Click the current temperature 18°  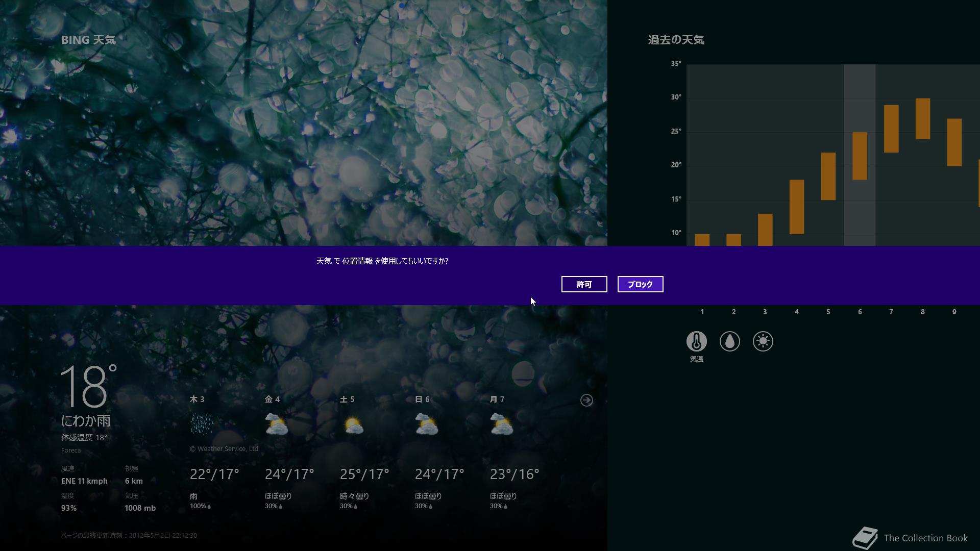[x=89, y=386]
